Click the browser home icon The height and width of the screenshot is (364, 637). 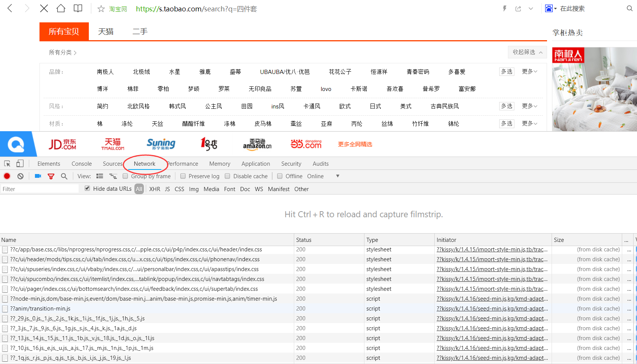click(x=61, y=8)
